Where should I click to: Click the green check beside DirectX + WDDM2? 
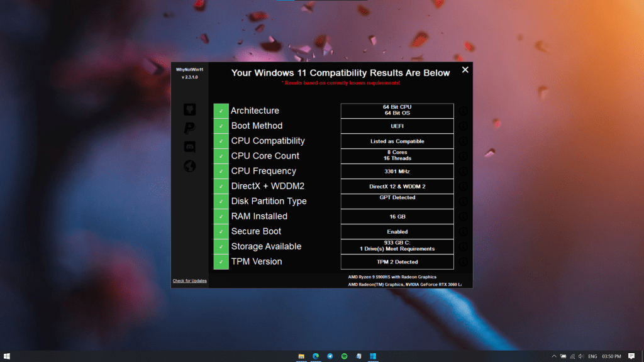pos(221,186)
